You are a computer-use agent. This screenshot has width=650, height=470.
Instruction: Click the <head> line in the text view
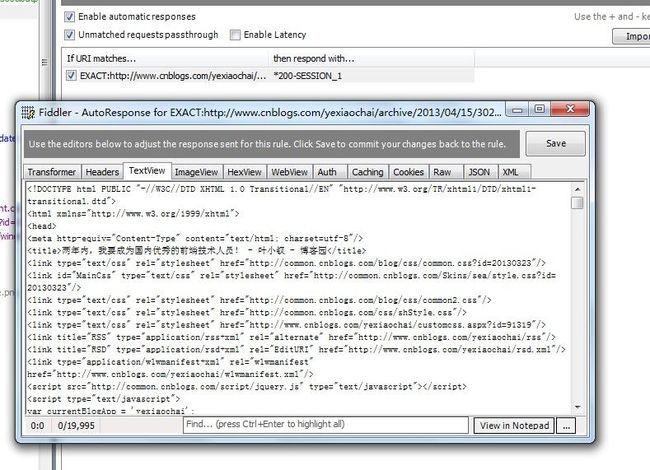(x=41, y=226)
